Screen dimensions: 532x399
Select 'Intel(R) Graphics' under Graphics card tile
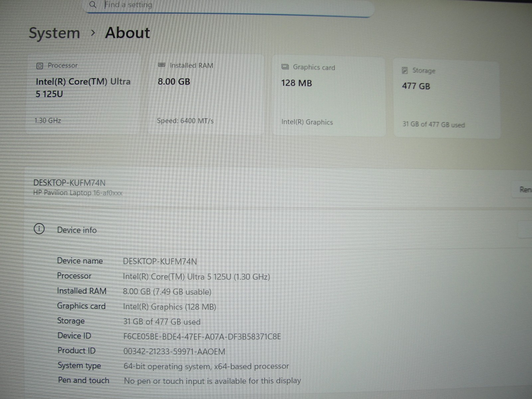pyautogui.click(x=307, y=122)
